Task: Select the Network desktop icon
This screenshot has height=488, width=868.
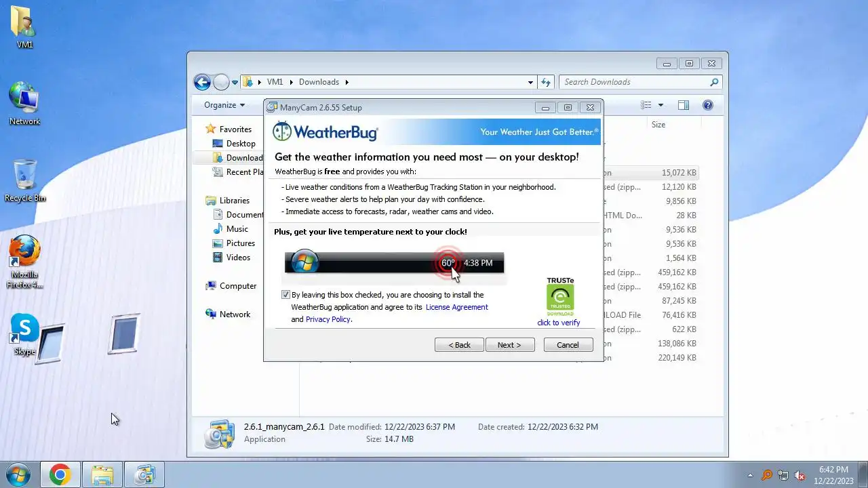Action: [x=24, y=104]
